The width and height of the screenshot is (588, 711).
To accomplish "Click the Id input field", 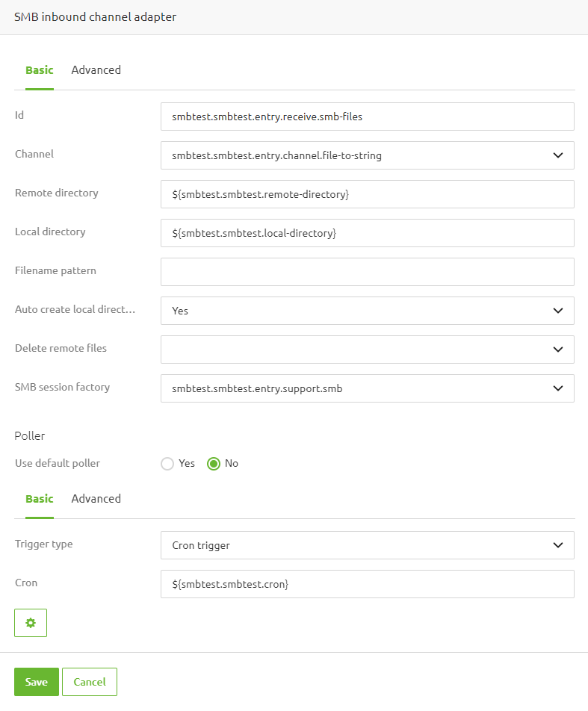I will pyautogui.click(x=367, y=117).
